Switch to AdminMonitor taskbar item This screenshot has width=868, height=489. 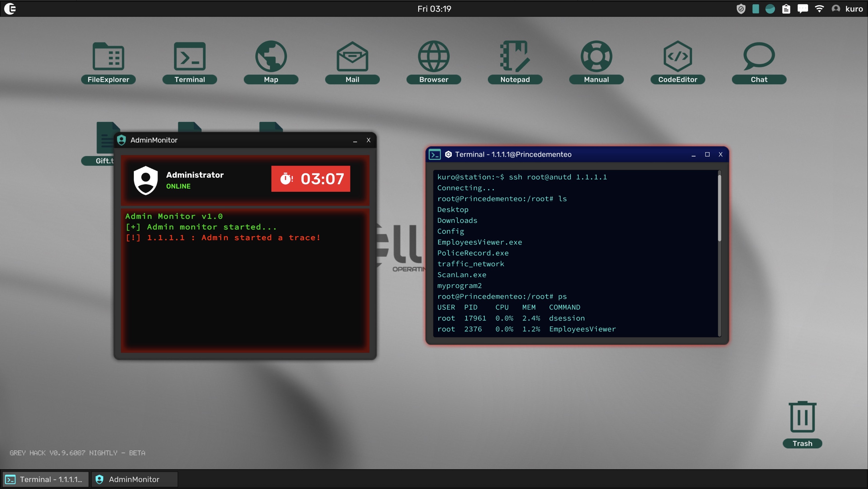point(134,479)
